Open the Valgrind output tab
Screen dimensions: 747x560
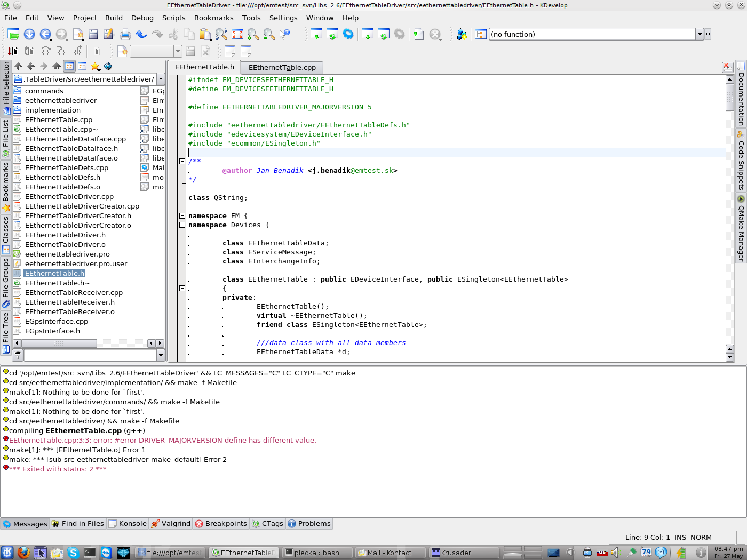pos(171,524)
